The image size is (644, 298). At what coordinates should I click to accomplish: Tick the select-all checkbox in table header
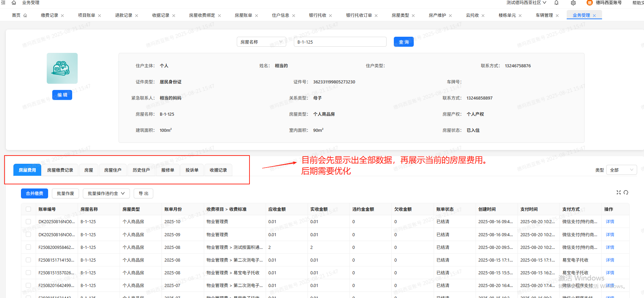point(29,209)
